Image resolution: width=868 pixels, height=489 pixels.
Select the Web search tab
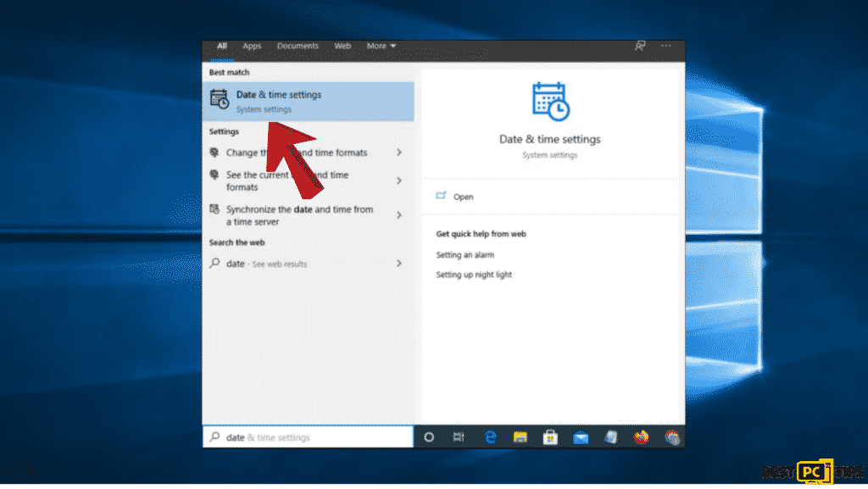[342, 46]
